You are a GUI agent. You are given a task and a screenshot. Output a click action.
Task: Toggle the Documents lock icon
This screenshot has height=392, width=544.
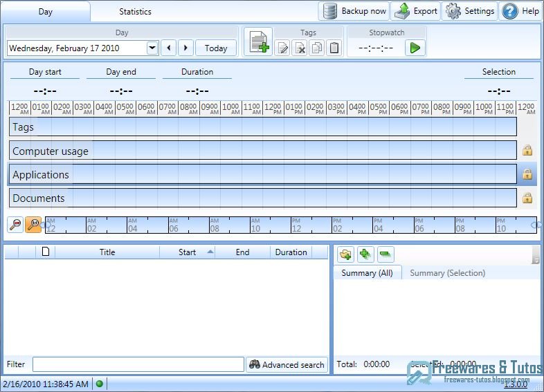pos(527,198)
